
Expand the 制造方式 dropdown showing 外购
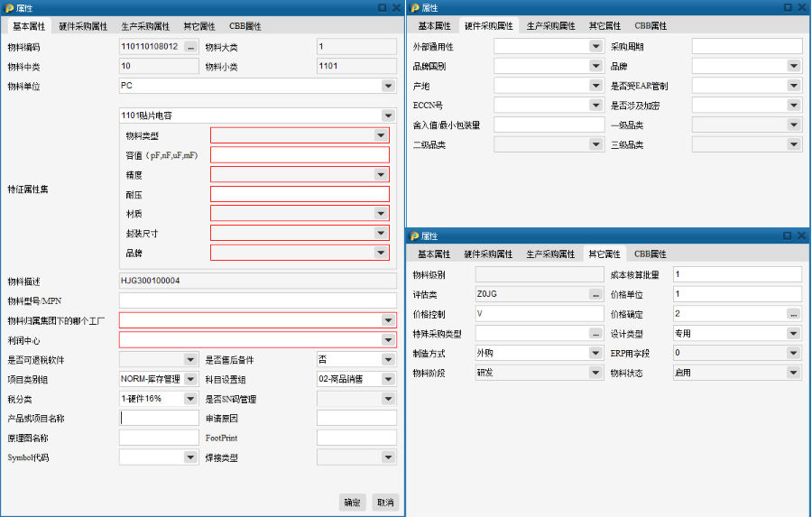point(595,354)
